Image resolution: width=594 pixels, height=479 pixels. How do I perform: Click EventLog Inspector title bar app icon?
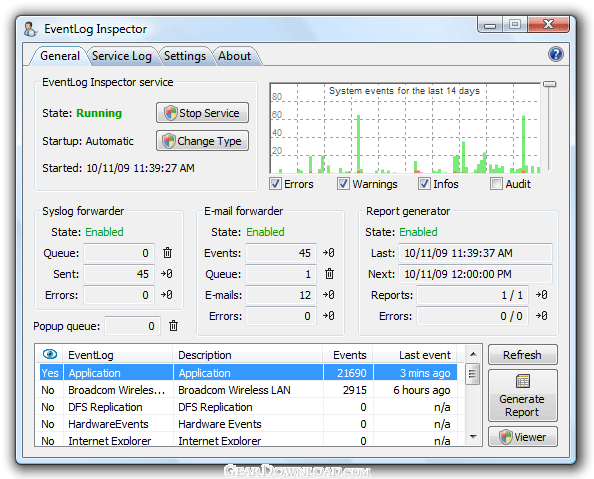[30, 29]
